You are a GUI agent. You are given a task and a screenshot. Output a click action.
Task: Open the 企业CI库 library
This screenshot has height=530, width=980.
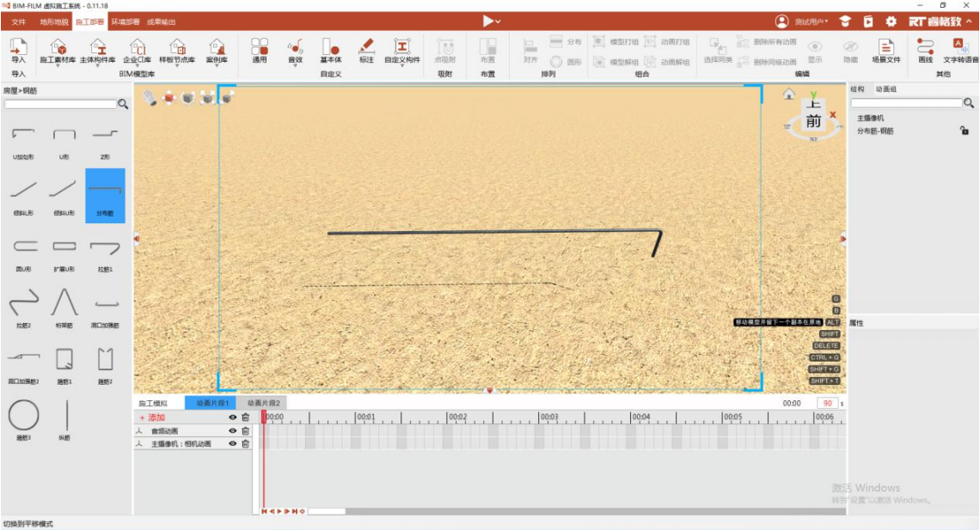137,52
